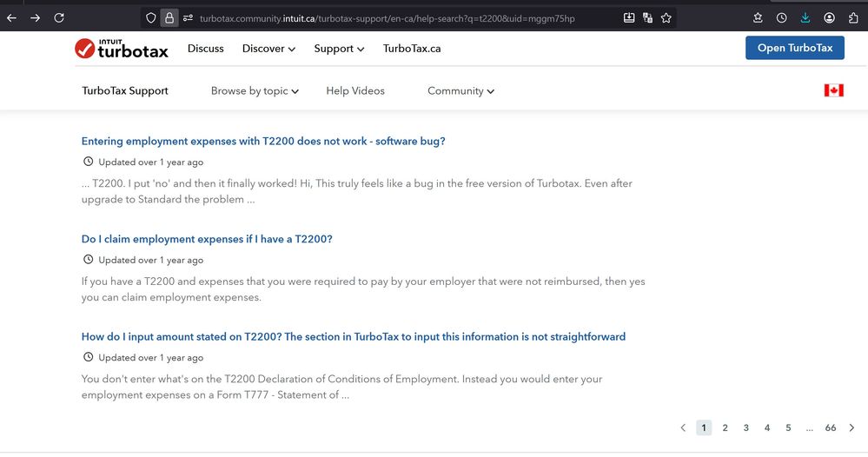Open the browser downloads panel
Screen dimensions: 868x457
coord(805,17)
